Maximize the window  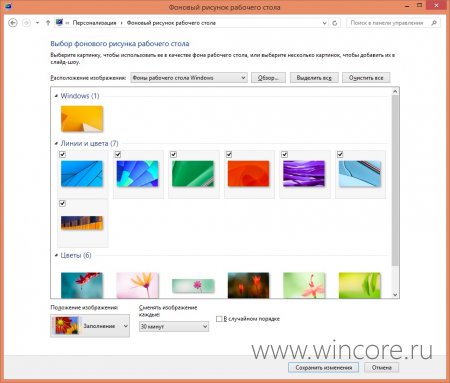tap(420, 5)
